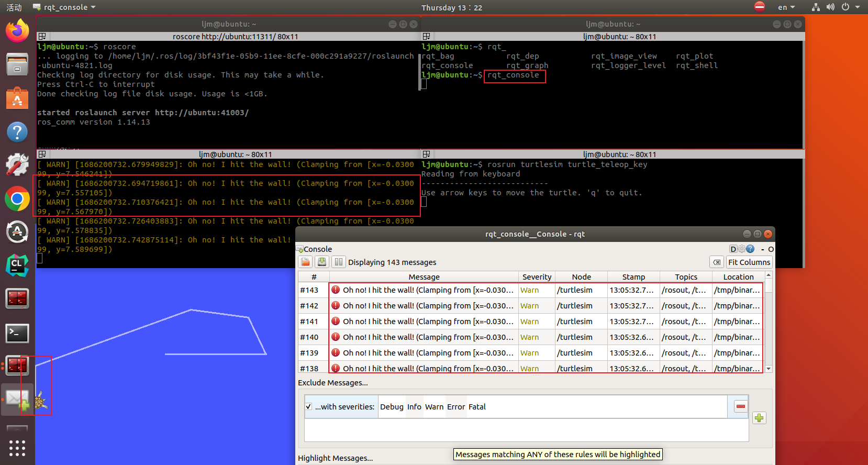Screen dimensions: 868x465
Task: Select Fatal in the severities filter
Action: click(477, 406)
